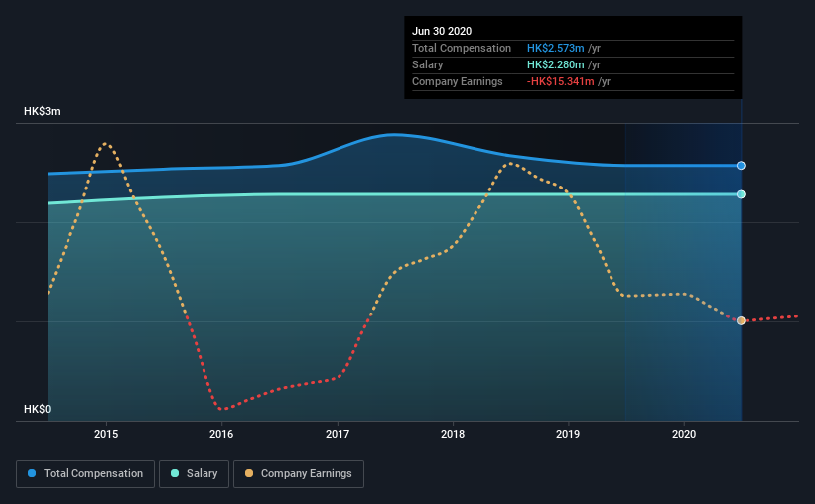815x504 pixels.
Task: Select the 2019 x-axis label
Action: point(568,434)
